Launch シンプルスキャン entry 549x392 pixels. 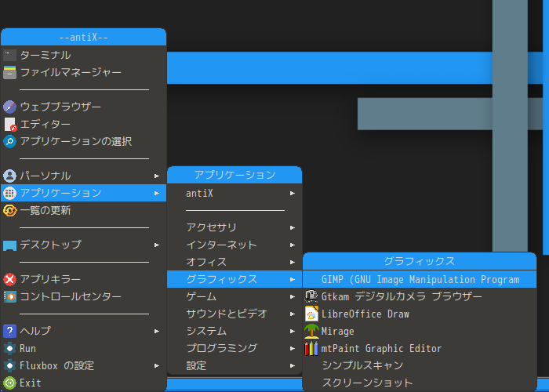pyautogui.click(x=420, y=365)
